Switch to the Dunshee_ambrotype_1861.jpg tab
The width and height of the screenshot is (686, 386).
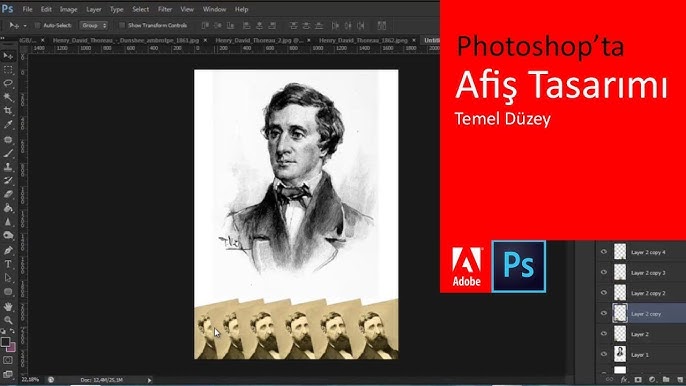point(126,40)
